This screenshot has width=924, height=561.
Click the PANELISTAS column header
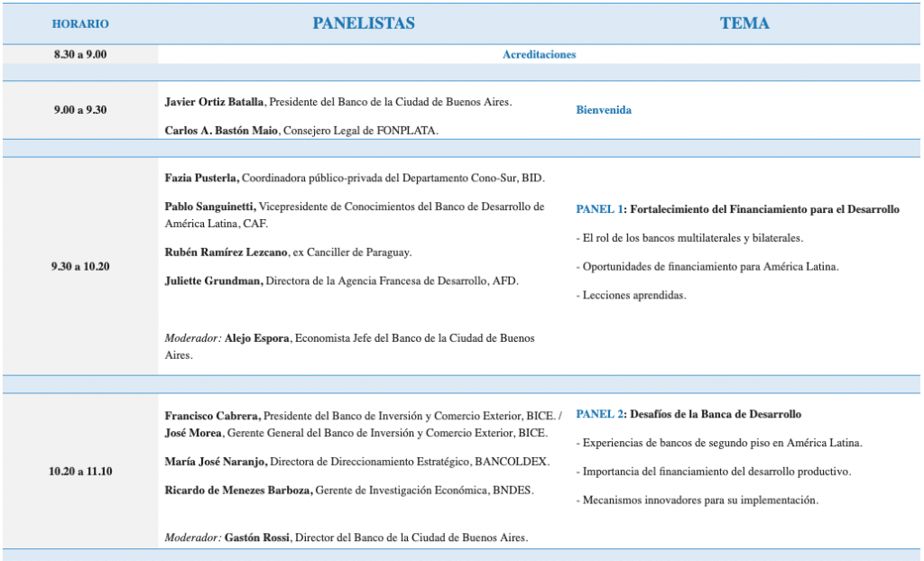tap(364, 23)
